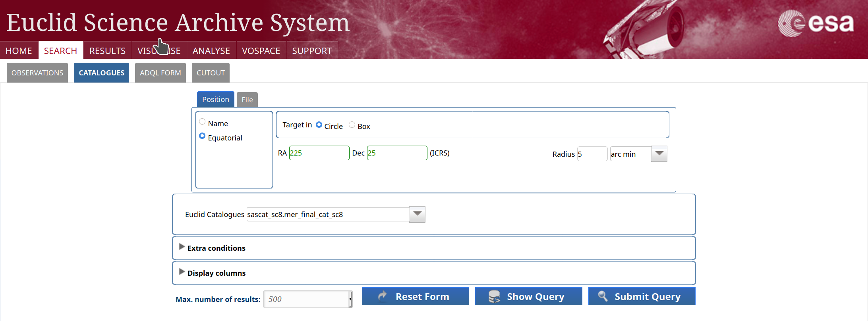
Task: Click the Dec input field
Action: 397,153
